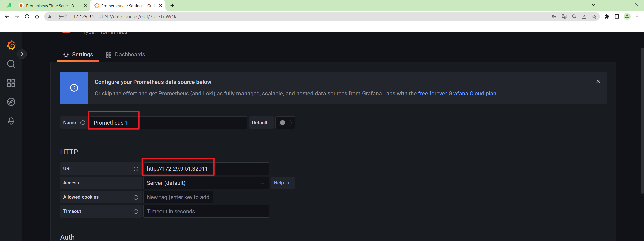Open the Dashboards grid icon in sidebar
644x241 pixels.
11,83
